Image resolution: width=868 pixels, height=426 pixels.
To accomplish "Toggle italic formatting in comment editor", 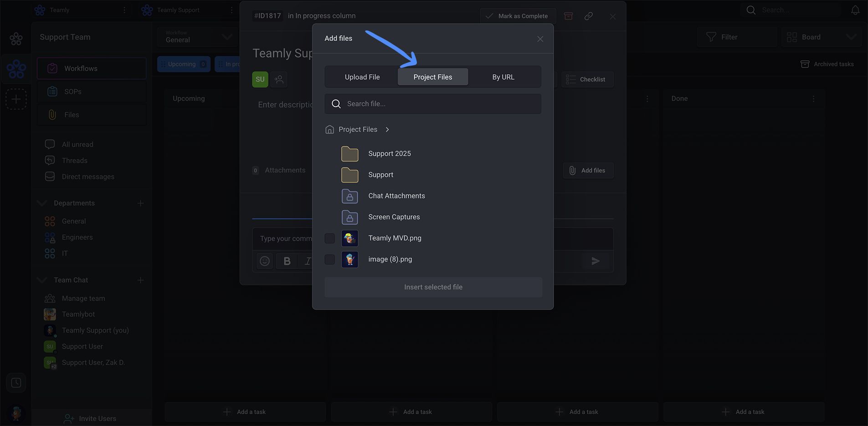I will (x=308, y=261).
